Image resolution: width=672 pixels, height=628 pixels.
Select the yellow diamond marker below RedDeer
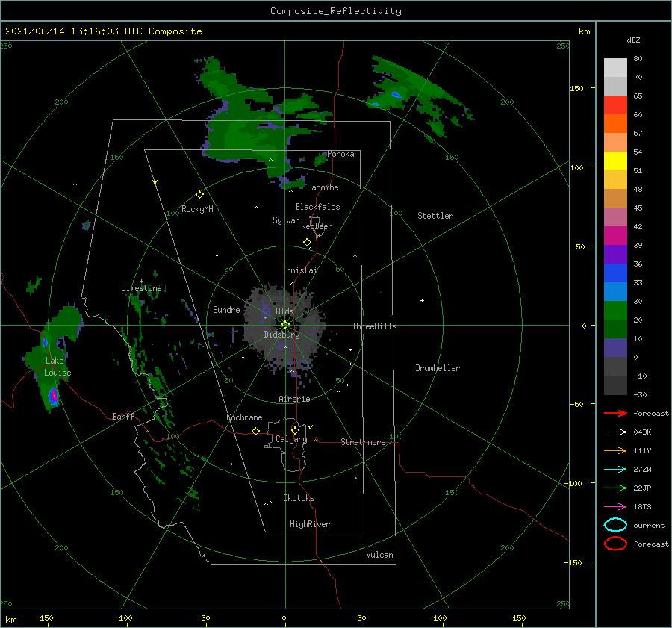[307, 243]
